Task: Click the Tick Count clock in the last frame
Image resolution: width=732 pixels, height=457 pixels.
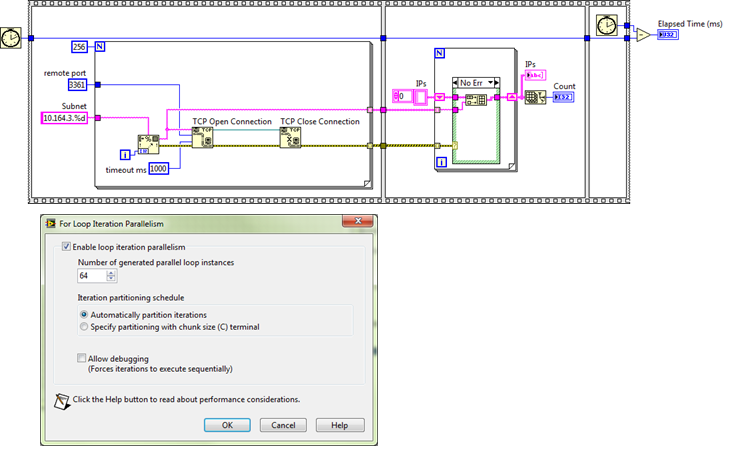Action: pyautogui.click(x=606, y=25)
